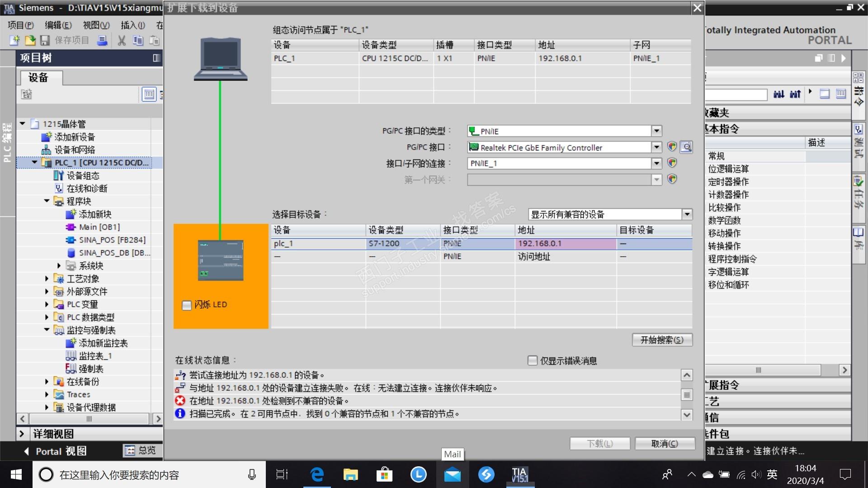Open the PG/PC 接口的类型 dropdown

[656, 131]
